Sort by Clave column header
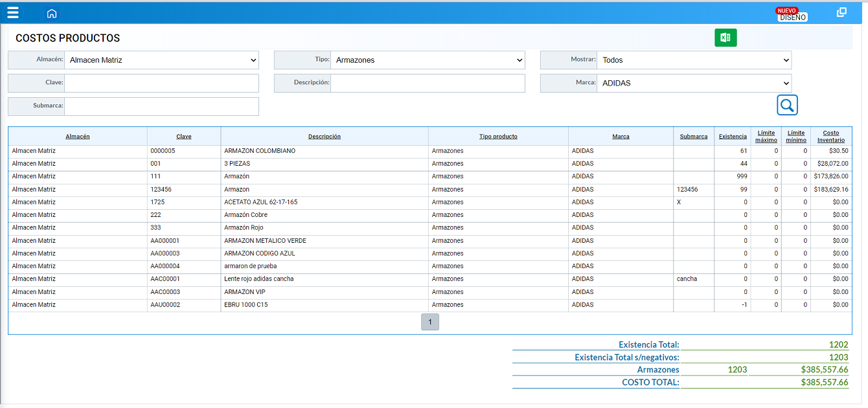This screenshot has height=408, width=868. click(184, 137)
